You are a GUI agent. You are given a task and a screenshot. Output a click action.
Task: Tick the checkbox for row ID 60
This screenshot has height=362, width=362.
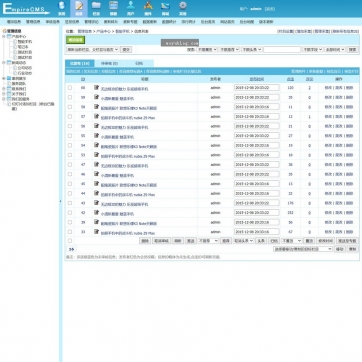[70, 88]
